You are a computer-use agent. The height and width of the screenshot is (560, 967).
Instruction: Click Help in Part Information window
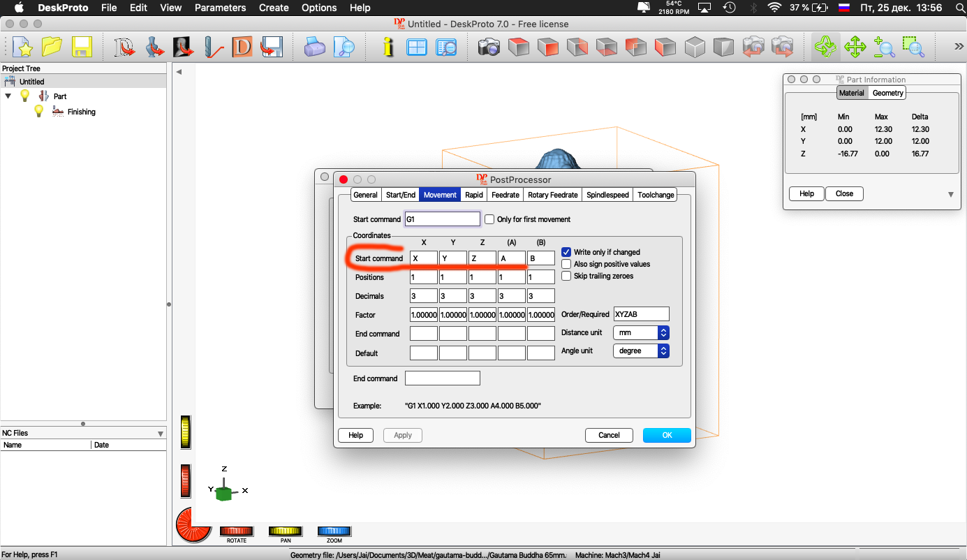tap(806, 193)
